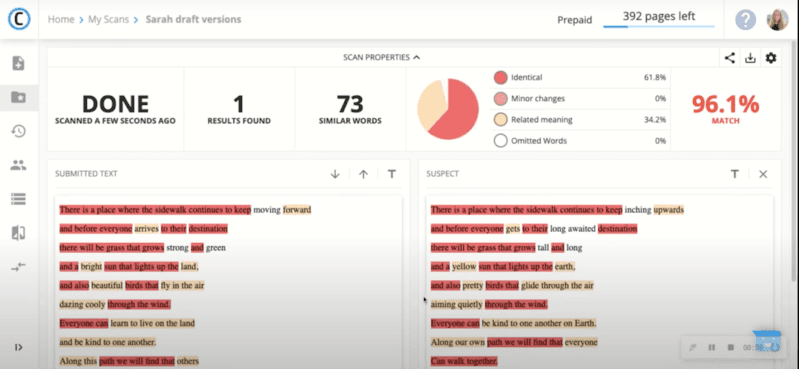Image resolution: width=799 pixels, height=369 pixels.
Task: Close the Suspect panel
Action: coord(763,174)
